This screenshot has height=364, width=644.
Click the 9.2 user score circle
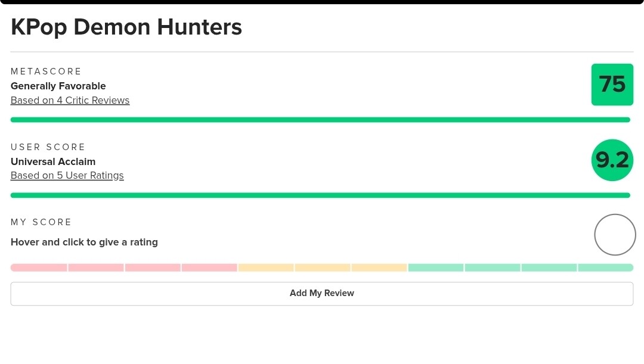tap(612, 160)
